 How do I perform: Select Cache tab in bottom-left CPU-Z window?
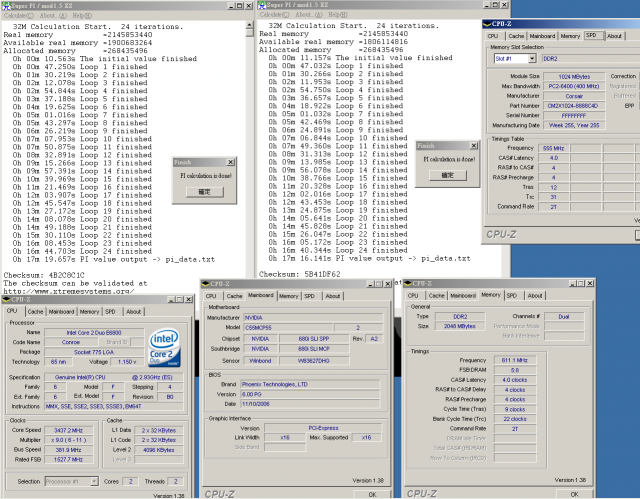[x=35, y=312]
